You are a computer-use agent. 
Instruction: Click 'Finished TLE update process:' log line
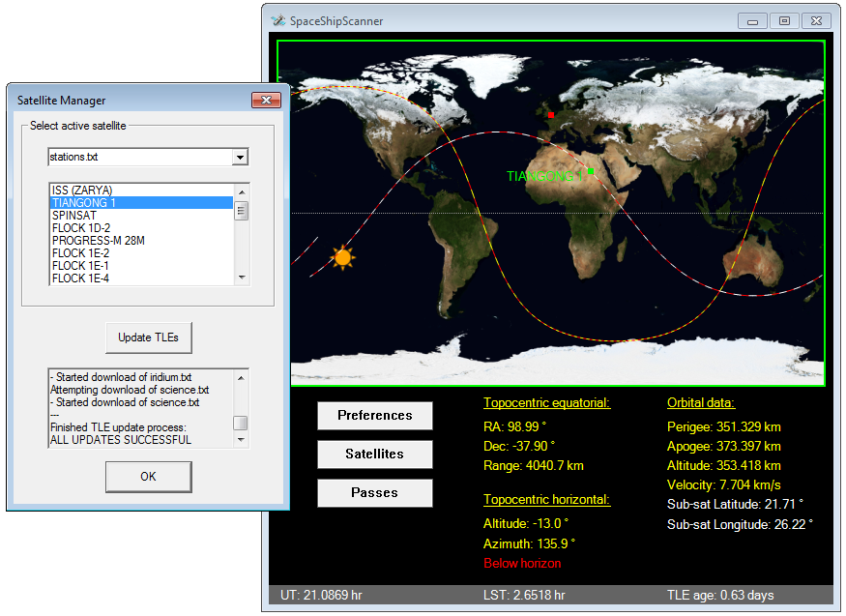point(118,427)
